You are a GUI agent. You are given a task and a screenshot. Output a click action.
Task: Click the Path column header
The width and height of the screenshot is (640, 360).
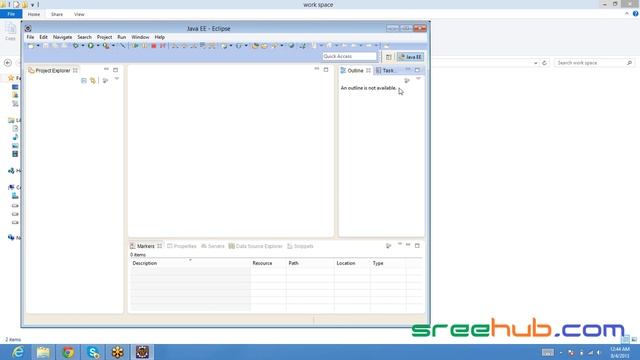tap(310, 263)
